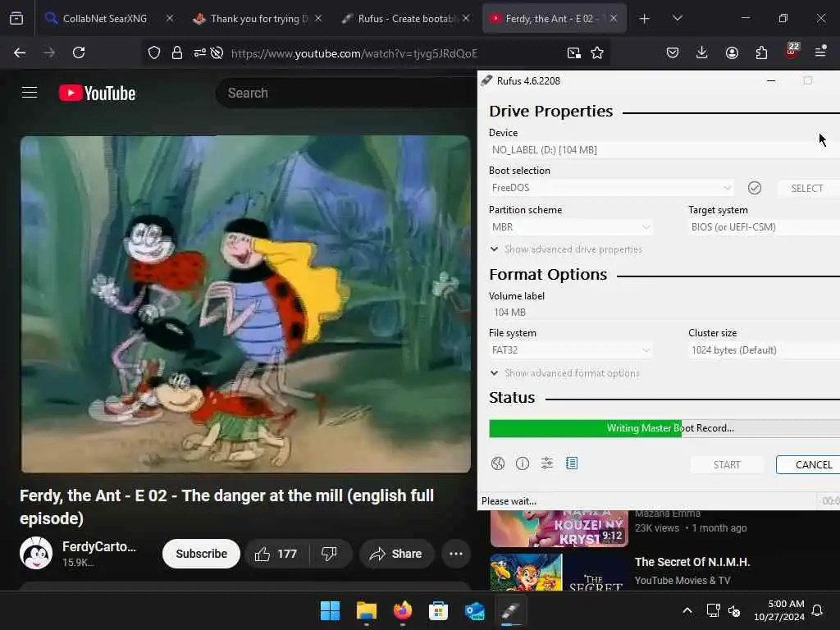Click the Writing Master Boot Record progress bar
Viewport: 840px width, 630px height.
[x=664, y=428]
